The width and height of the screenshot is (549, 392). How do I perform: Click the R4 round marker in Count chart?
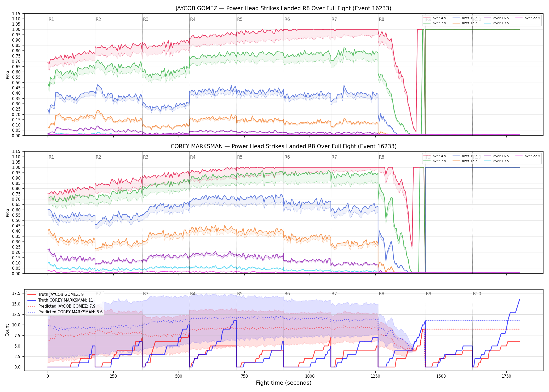click(x=193, y=294)
